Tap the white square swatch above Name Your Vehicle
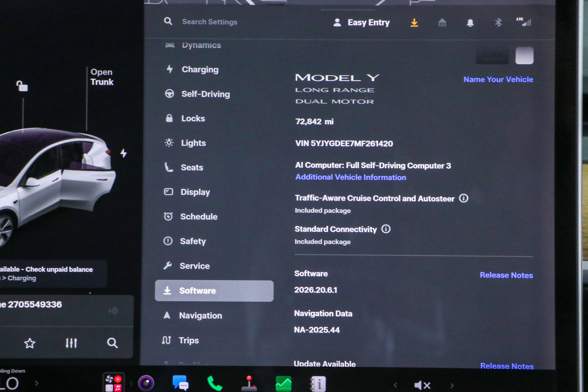 tap(524, 55)
